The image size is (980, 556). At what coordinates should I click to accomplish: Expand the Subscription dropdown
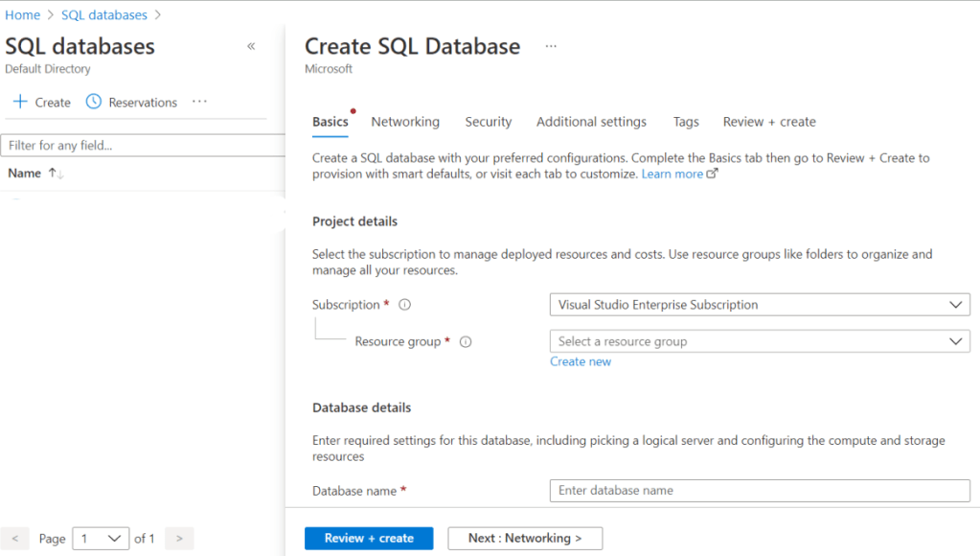click(x=760, y=305)
